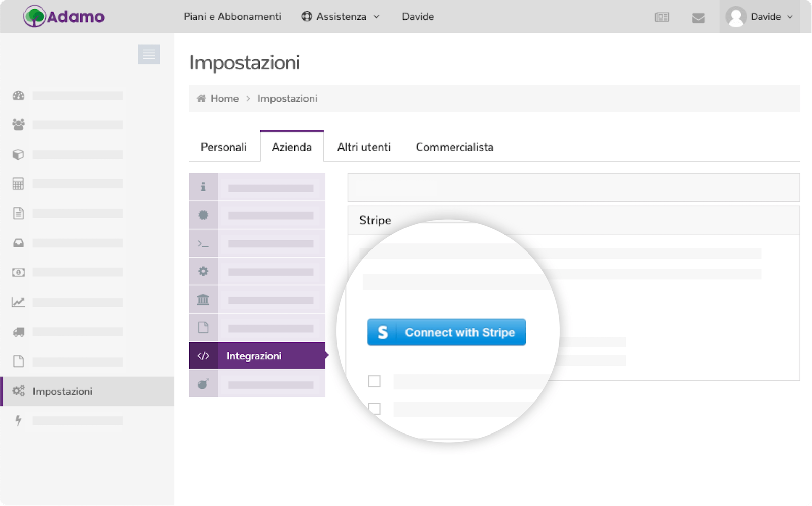The image size is (812, 506).
Task: Click the Adamo logo
Action: click(63, 17)
